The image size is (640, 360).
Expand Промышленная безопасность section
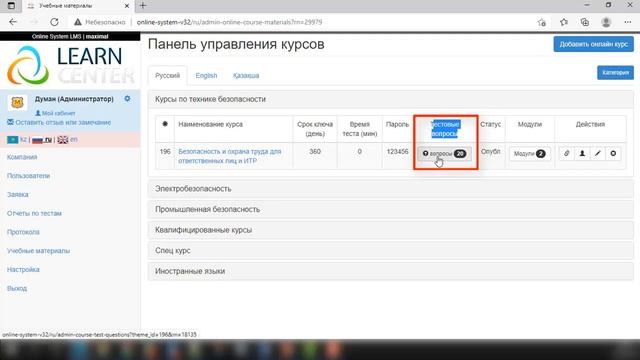tap(391, 209)
